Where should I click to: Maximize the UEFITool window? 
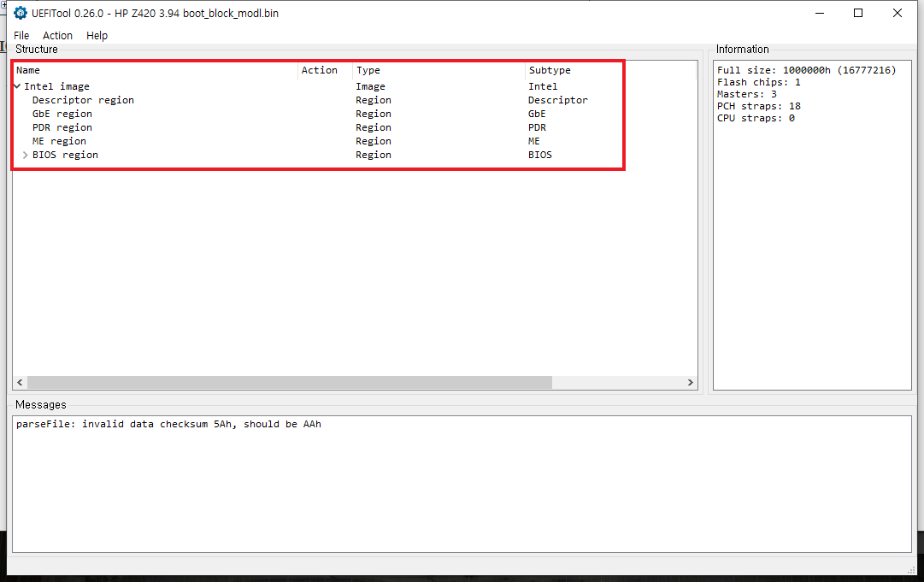[x=858, y=13]
